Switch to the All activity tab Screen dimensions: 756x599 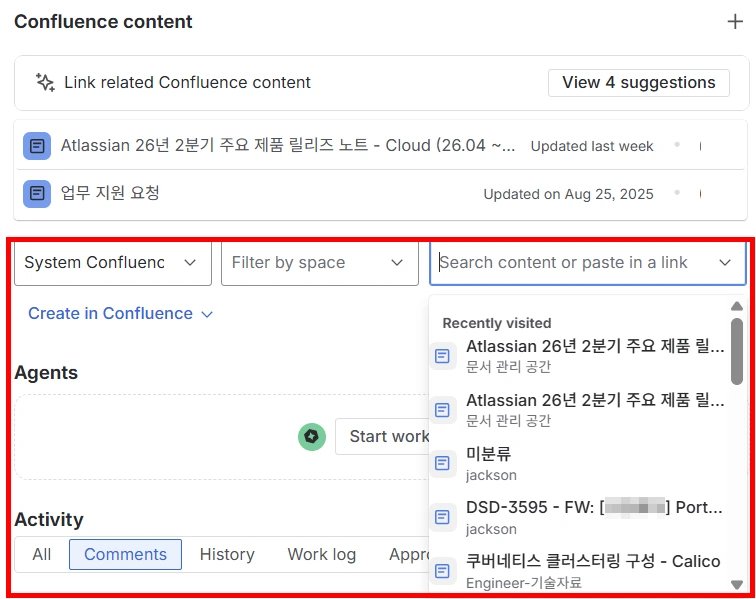tap(41, 555)
